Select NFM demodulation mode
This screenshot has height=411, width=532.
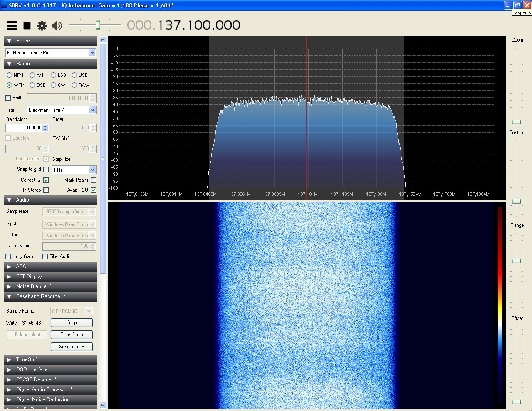[10, 75]
